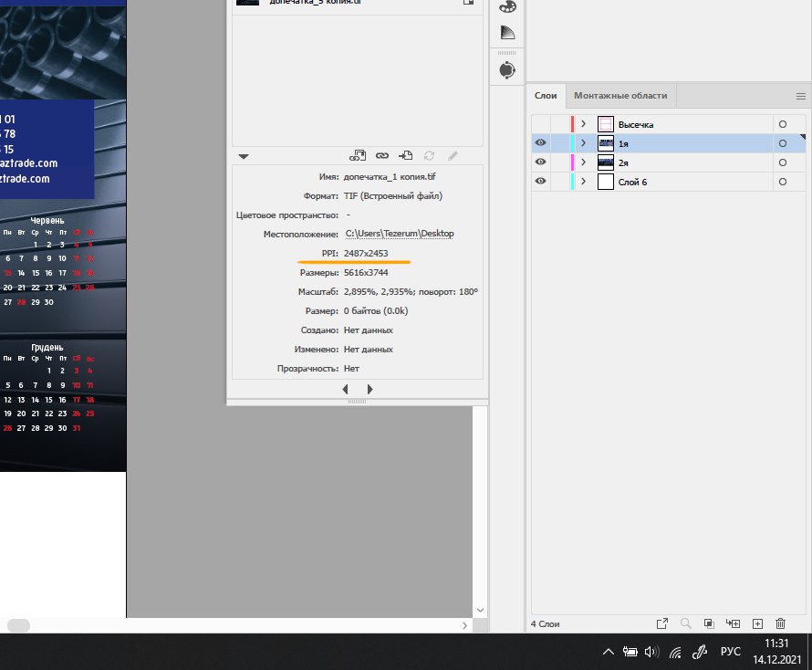Show hidden layer Высечка via visibility box

pyautogui.click(x=540, y=124)
